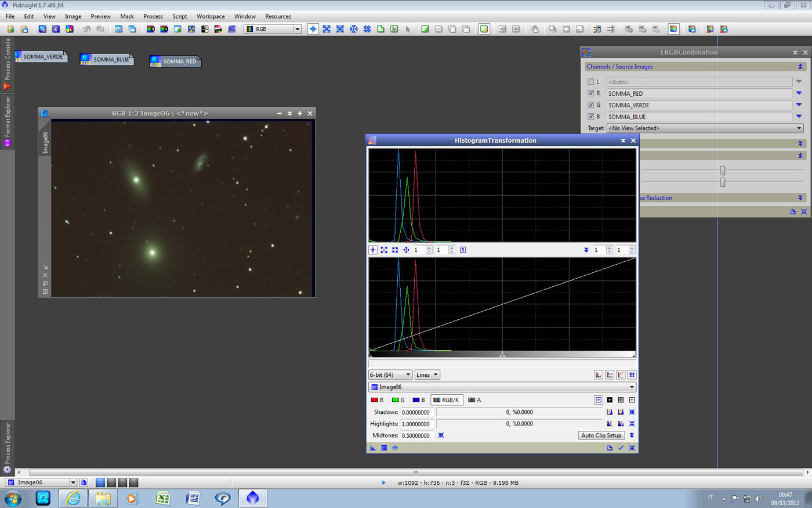Click the Redo icon in main toolbar
The width and height of the screenshot is (812, 508).
pos(100,29)
